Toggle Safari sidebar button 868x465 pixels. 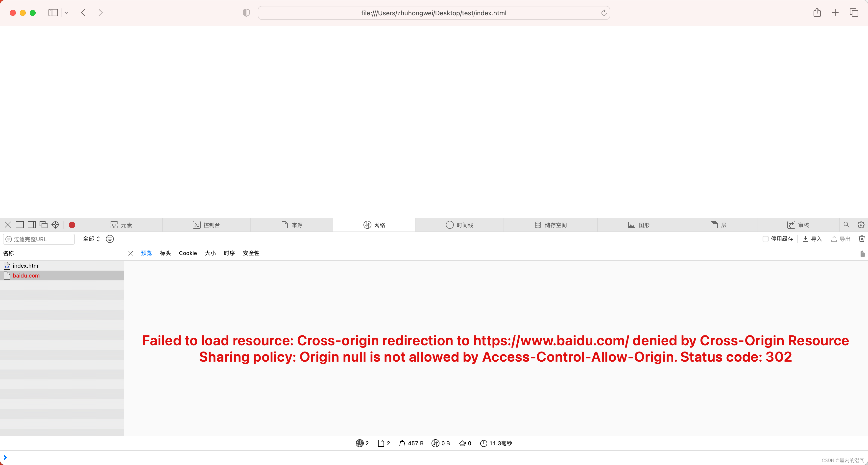(53, 13)
